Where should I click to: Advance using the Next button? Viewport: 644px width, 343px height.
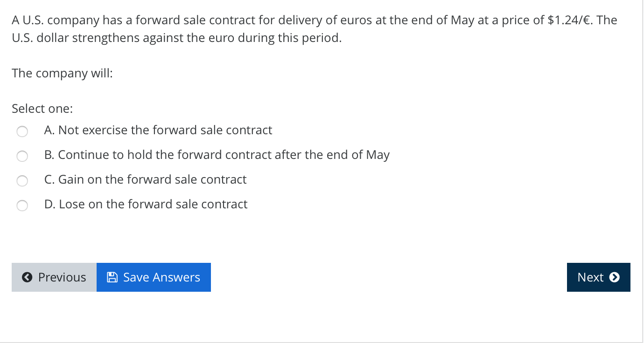tap(599, 277)
